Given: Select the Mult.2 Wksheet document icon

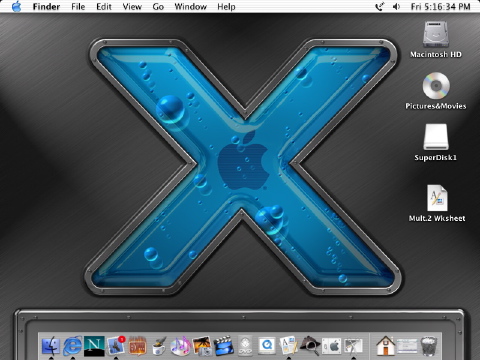Looking at the screenshot, I should coord(437,198).
